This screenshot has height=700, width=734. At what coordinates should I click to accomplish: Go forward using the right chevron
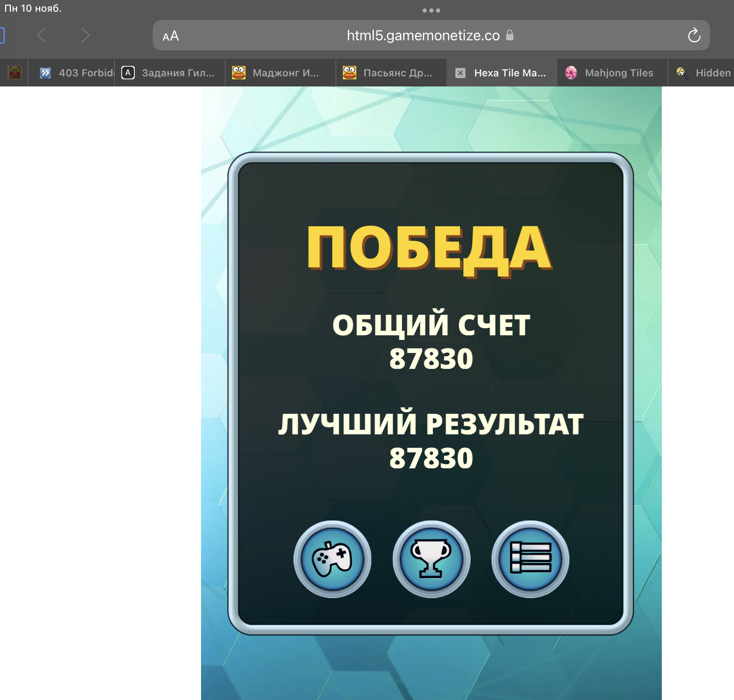click(x=85, y=36)
